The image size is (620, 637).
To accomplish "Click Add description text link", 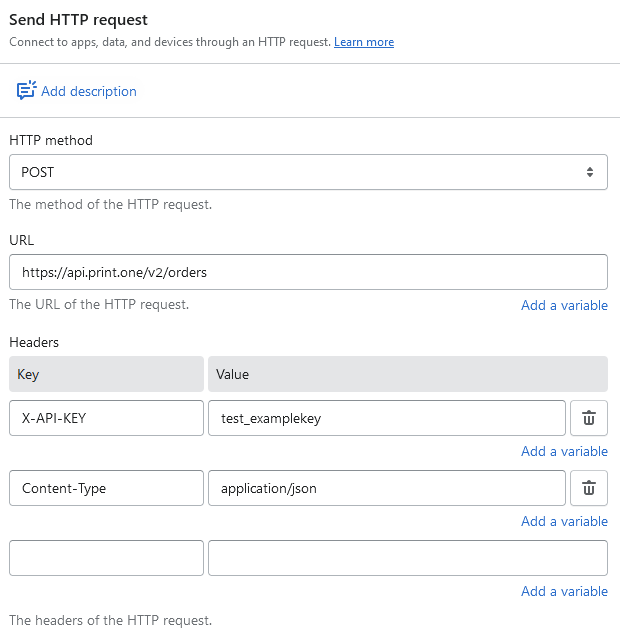I will [89, 91].
